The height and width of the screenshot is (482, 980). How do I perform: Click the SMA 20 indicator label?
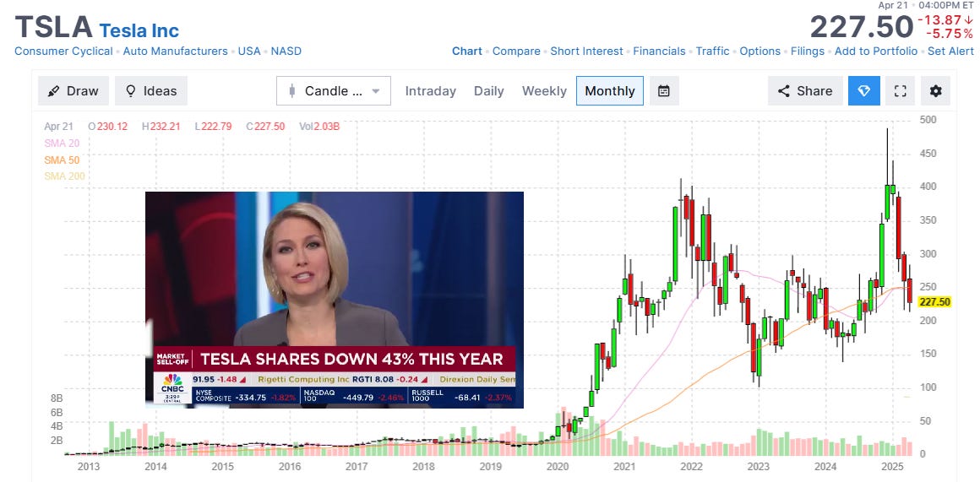click(62, 143)
